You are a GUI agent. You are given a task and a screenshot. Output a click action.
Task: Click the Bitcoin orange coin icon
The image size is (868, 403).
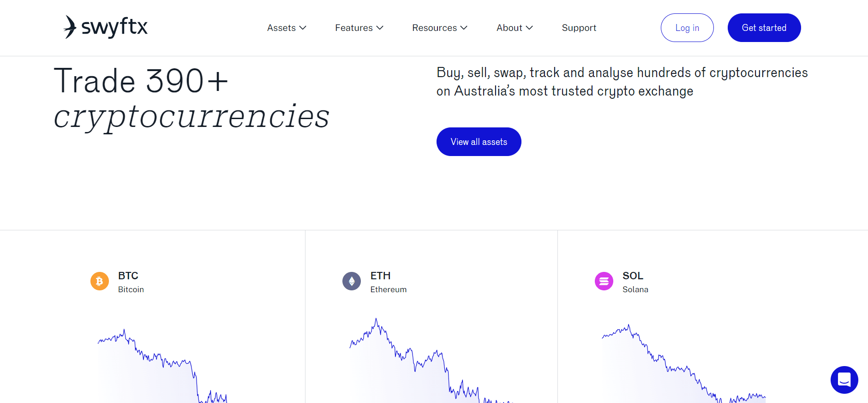click(x=100, y=281)
